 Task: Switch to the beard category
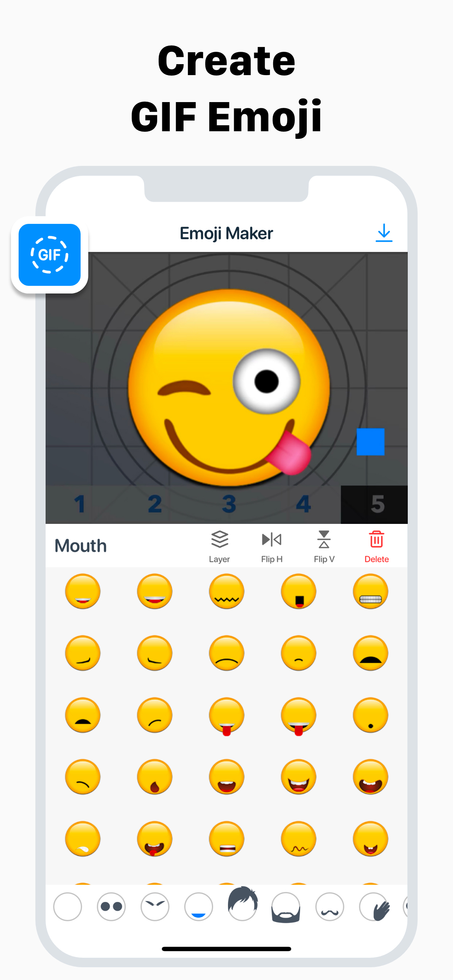[x=286, y=907]
